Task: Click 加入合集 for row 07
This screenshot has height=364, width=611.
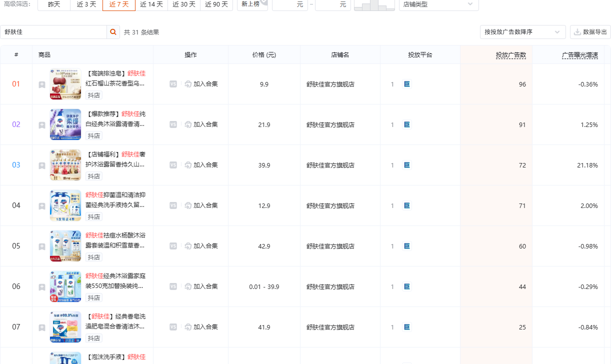Action: click(201, 327)
